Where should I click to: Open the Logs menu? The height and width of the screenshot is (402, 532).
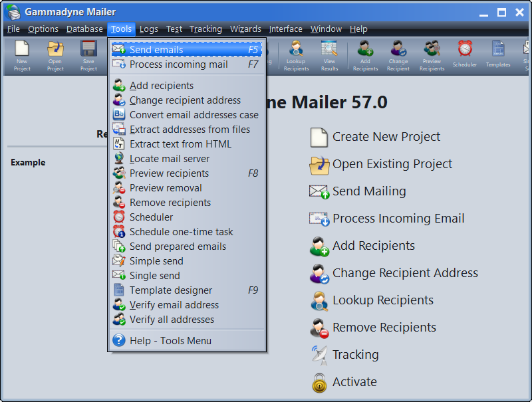point(148,29)
